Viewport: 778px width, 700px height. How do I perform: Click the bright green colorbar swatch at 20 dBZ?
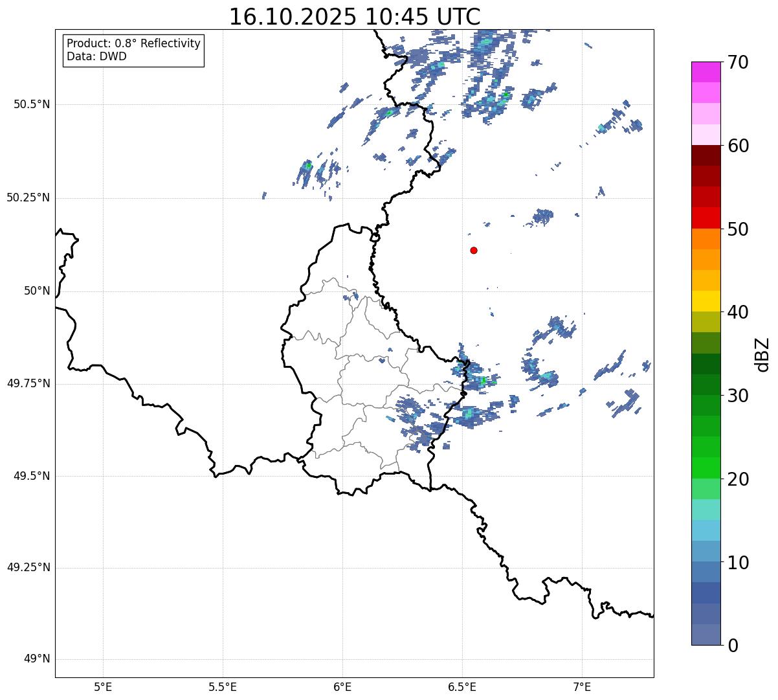(706, 468)
